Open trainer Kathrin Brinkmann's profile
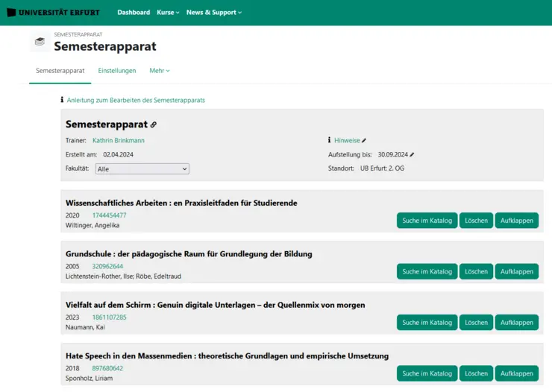The width and height of the screenshot is (552, 392). tap(119, 140)
